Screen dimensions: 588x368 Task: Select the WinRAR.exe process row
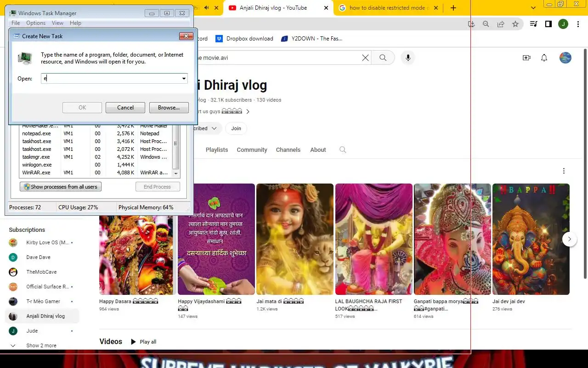[96, 172]
